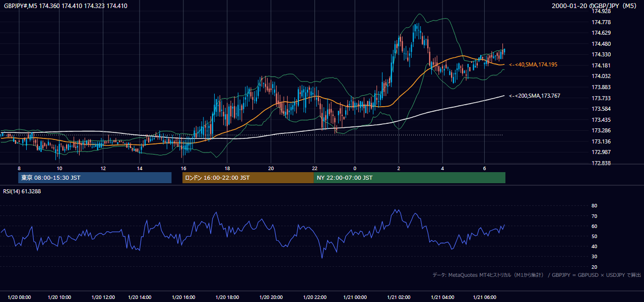The image size is (644, 302).
Task: Click price axis label 174.480
Action: (x=601, y=44)
